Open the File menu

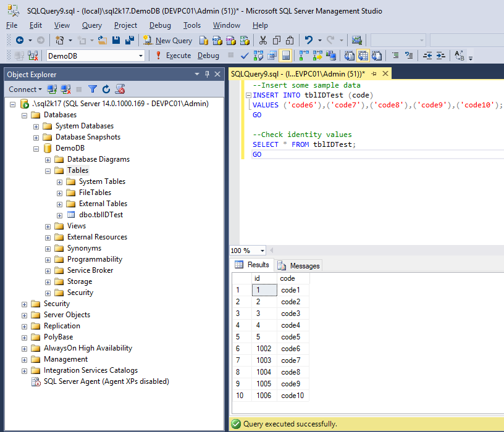[x=12, y=25]
